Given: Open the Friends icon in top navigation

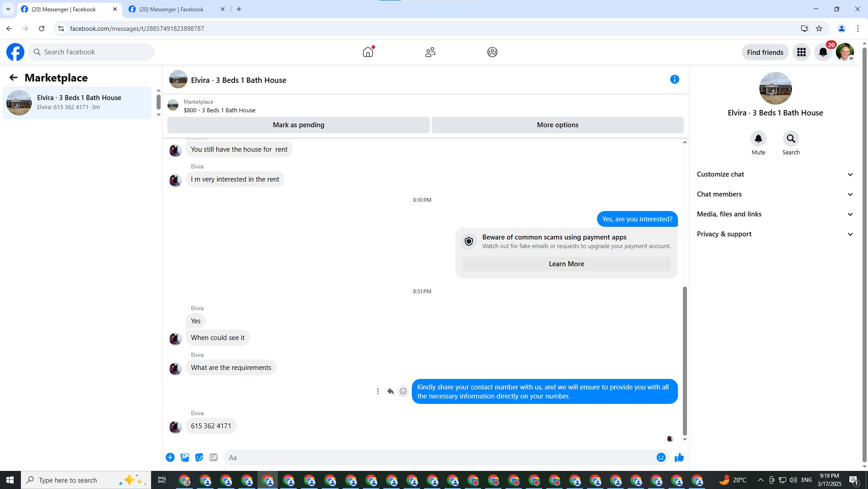Looking at the screenshot, I should click(x=430, y=52).
